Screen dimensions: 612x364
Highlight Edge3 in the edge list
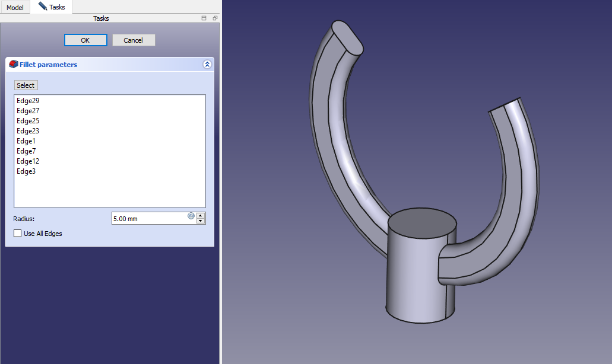[26, 171]
